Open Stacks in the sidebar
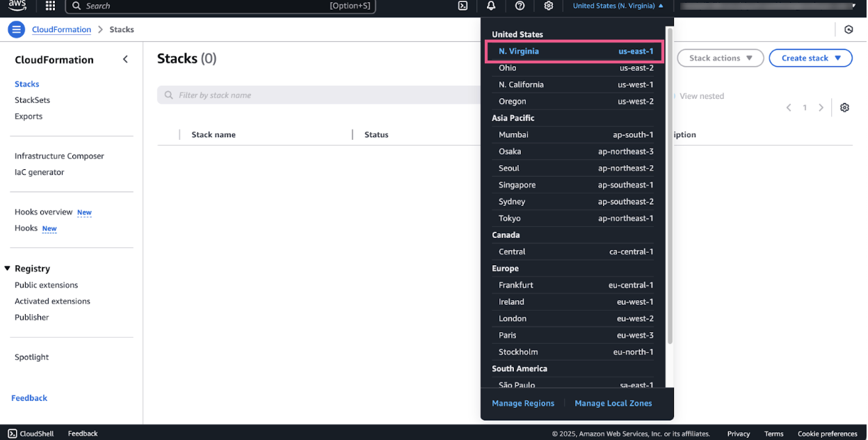Image resolution: width=868 pixels, height=440 pixels. click(x=27, y=84)
